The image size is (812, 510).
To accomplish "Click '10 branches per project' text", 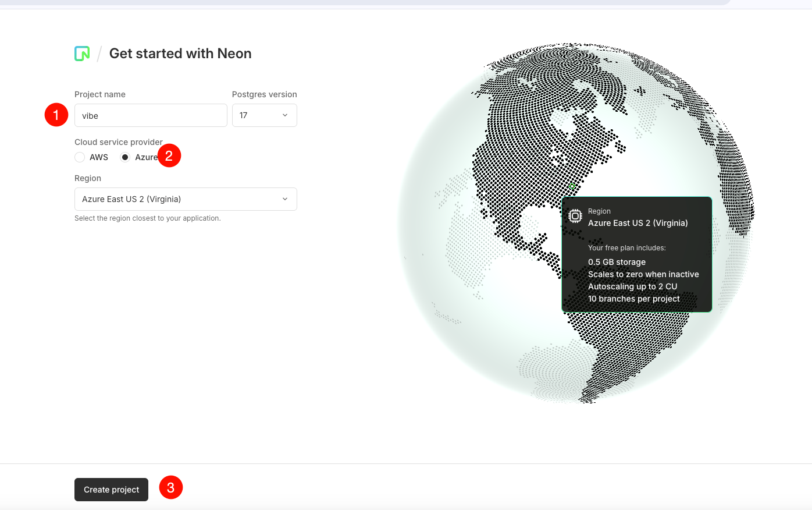I will 634,299.
